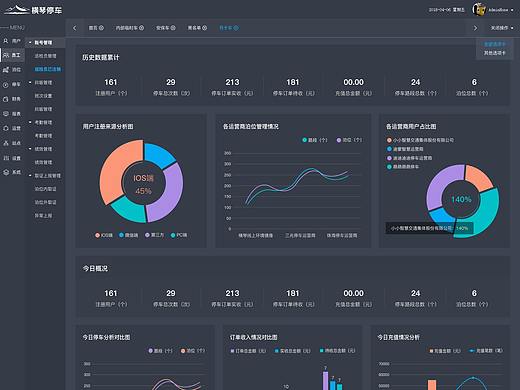Open 停车上报 submenu item

tap(43, 216)
